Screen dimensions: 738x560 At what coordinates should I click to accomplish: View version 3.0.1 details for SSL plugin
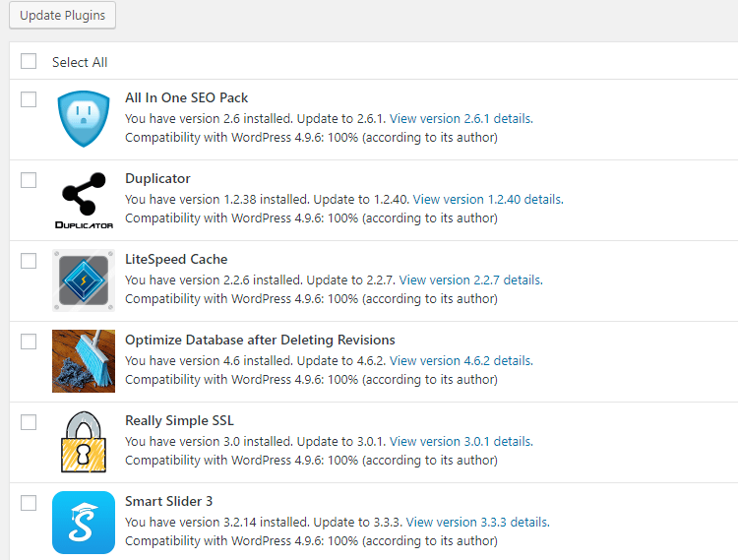pos(460,441)
